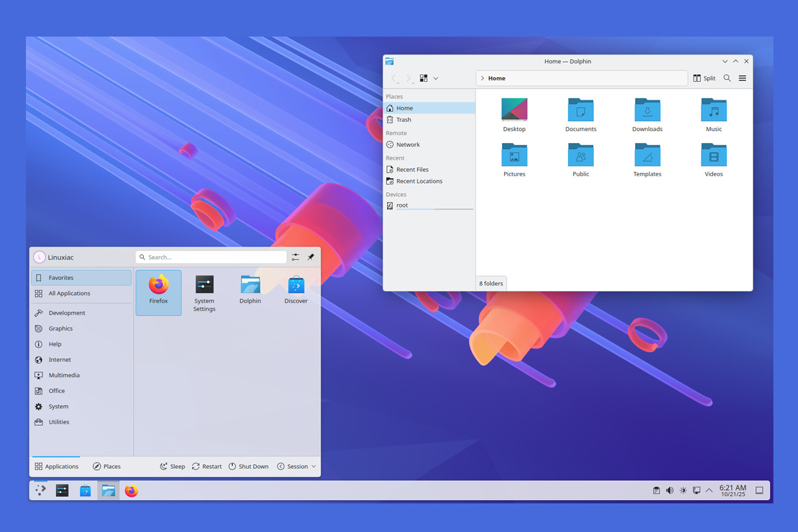Open the view mode dropdown arrow in Dolphin
798x532 pixels.
click(x=436, y=78)
